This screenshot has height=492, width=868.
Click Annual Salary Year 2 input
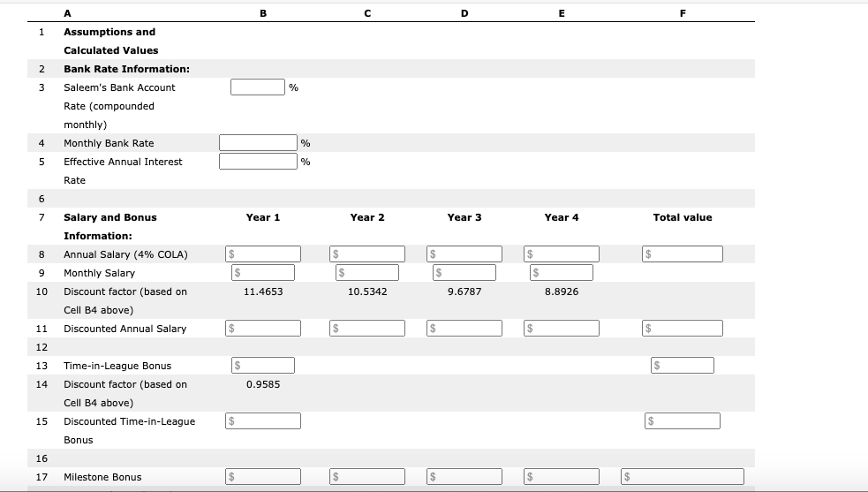coord(367,254)
